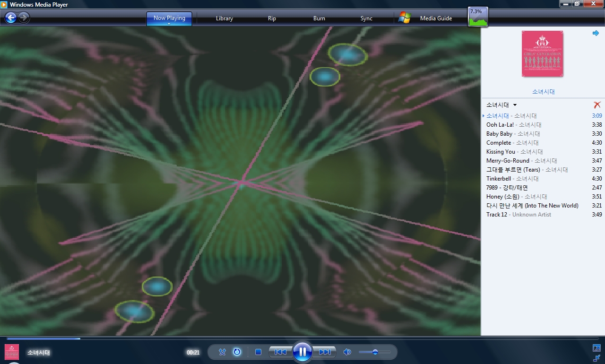Select the first track titled 소녀시대
The width and height of the screenshot is (605, 364).
pyautogui.click(x=543, y=116)
